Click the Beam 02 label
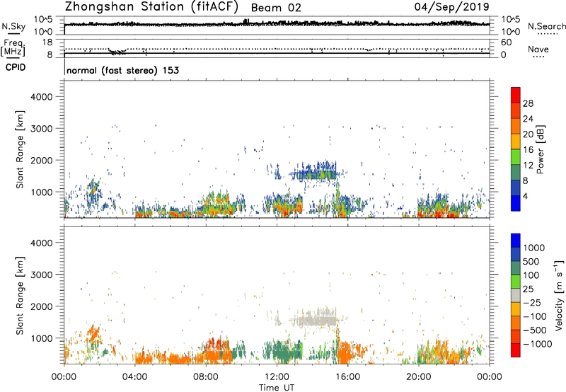This screenshot has height=392, width=566. tap(276, 8)
